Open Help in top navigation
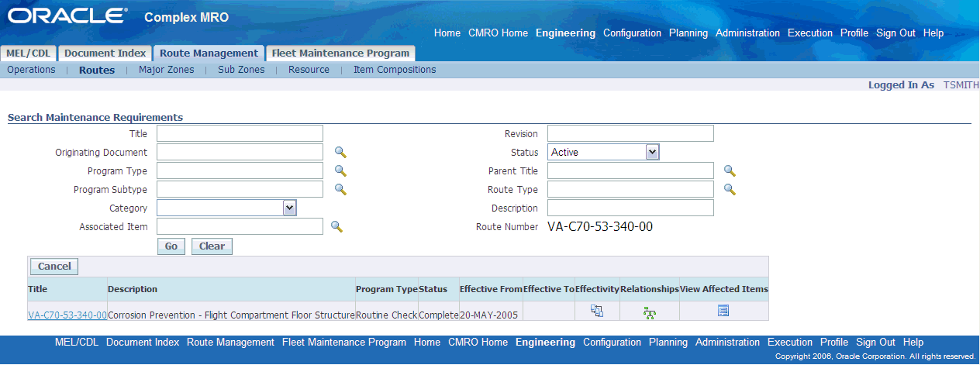This screenshot has height=365, width=980. click(933, 33)
